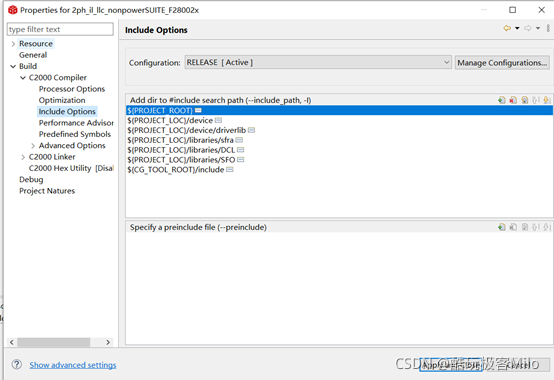Move the include search path entry down

[547, 100]
